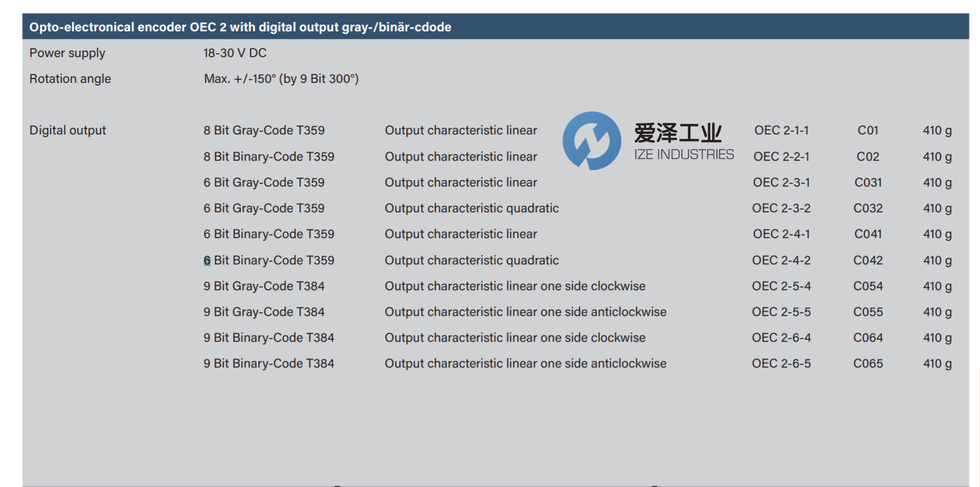This screenshot has height=487, width=980.
Task: Select model number OEC 2-4-1
Action: pyautogui.click(x=781, y=234)
